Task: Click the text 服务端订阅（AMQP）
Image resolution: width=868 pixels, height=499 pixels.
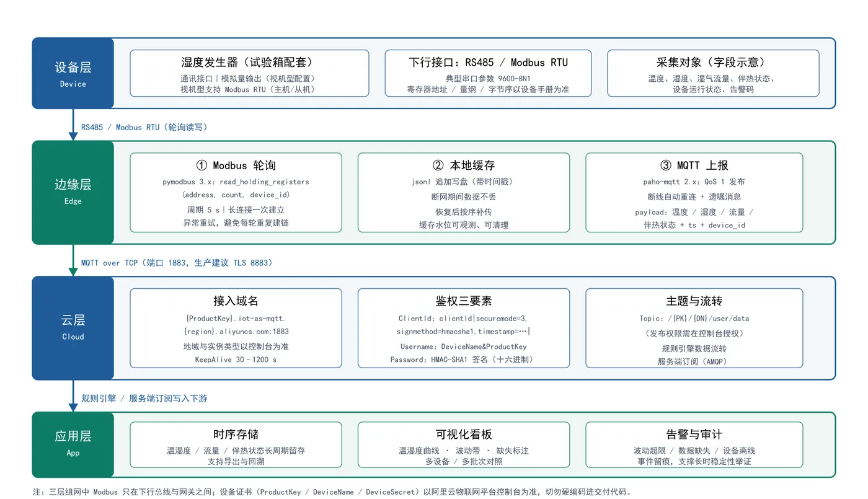Action: 694,361
